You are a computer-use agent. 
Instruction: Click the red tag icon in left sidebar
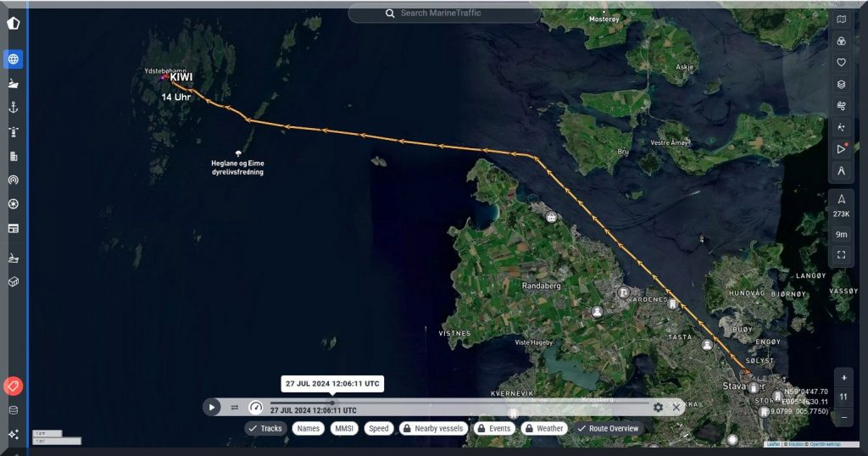(x=14, y=386)
